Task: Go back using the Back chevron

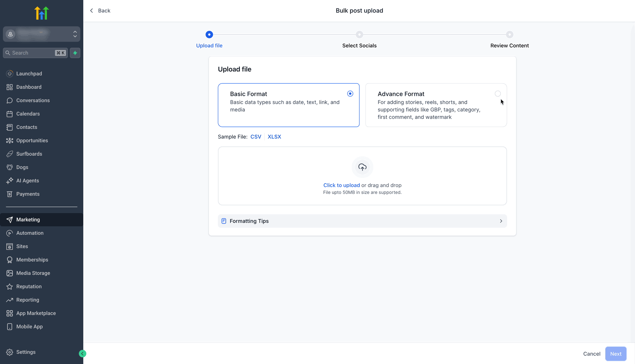Action: (x=92, y=11)
